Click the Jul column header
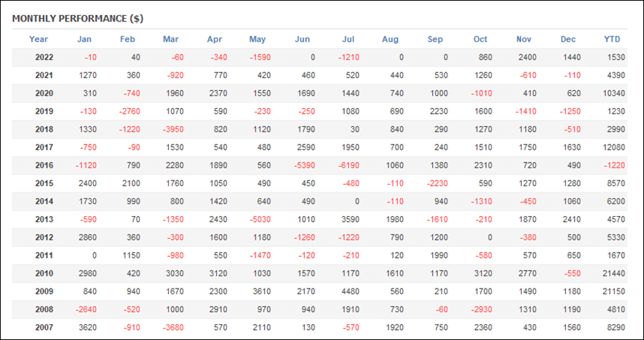Viewport: 644px width, 340px height. 348,39
